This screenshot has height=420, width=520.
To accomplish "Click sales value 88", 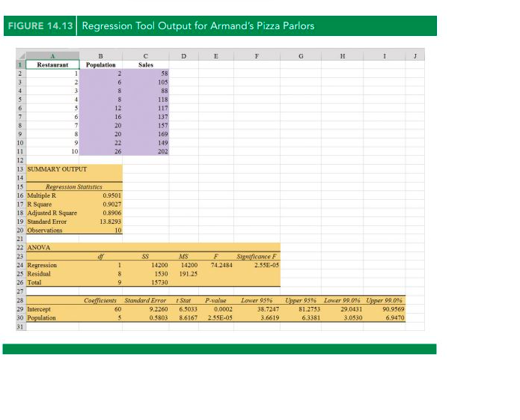I will [x=165, y=91].
